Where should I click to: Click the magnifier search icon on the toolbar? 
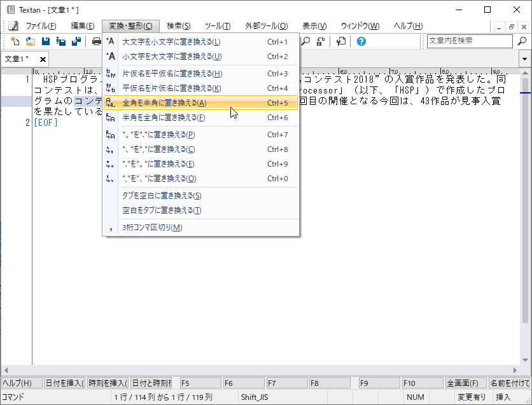click(x=306, y=41)
